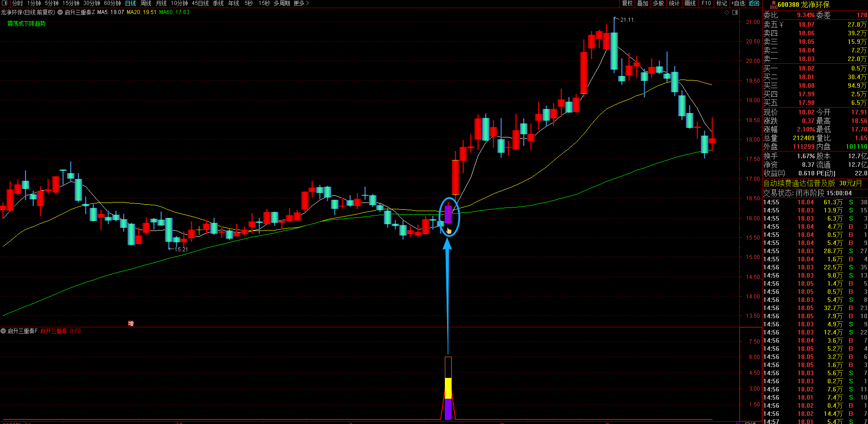Click the 委比 9.34% value

[806, 15]
